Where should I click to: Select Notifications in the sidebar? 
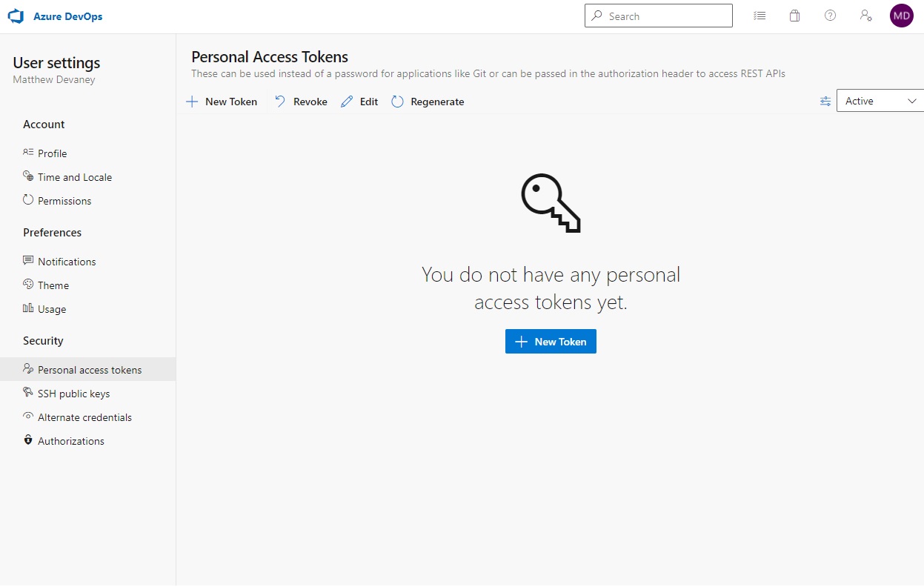coord(67,262)
